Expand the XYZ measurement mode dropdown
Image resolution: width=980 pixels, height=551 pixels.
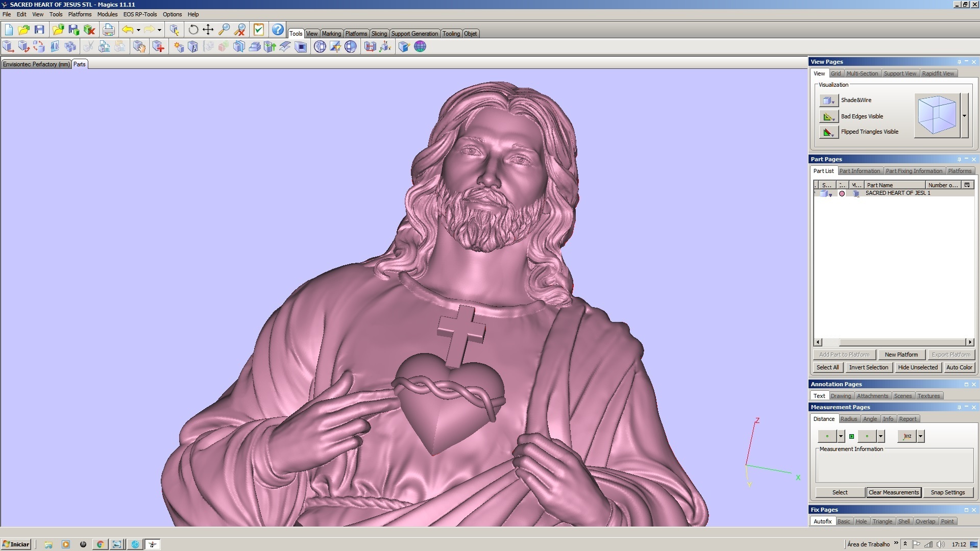coord(921,437)
